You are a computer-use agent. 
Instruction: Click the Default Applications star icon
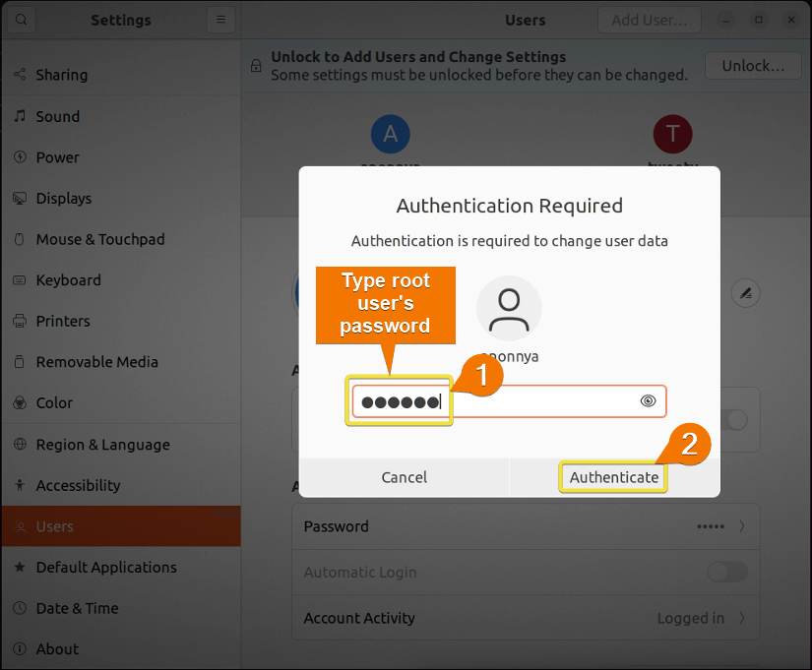point(20,567)
